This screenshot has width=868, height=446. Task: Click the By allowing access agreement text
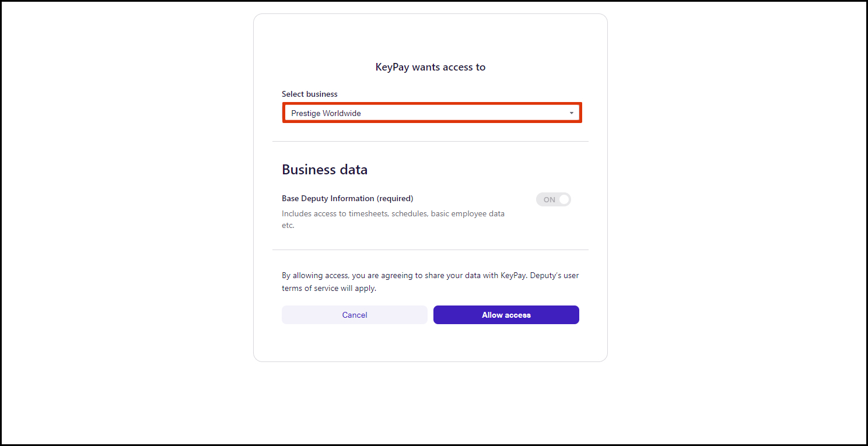click(x=430, y=275)
